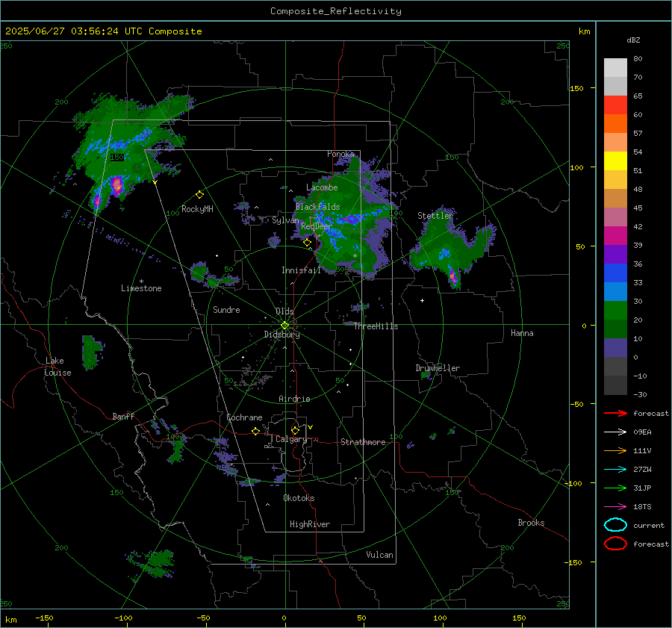Pick the dark orange 57–60 dBZ swatch

click(615, 124)
